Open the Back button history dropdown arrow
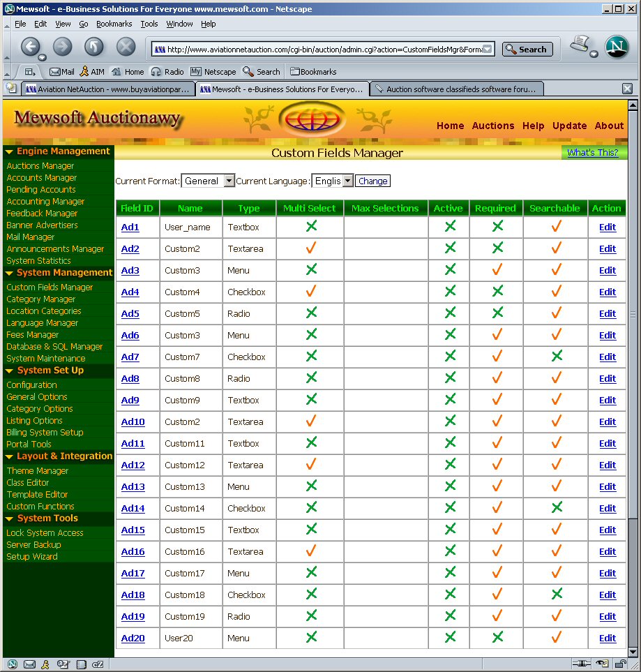This screenshot has height=672, width=641. click(42, 57)
